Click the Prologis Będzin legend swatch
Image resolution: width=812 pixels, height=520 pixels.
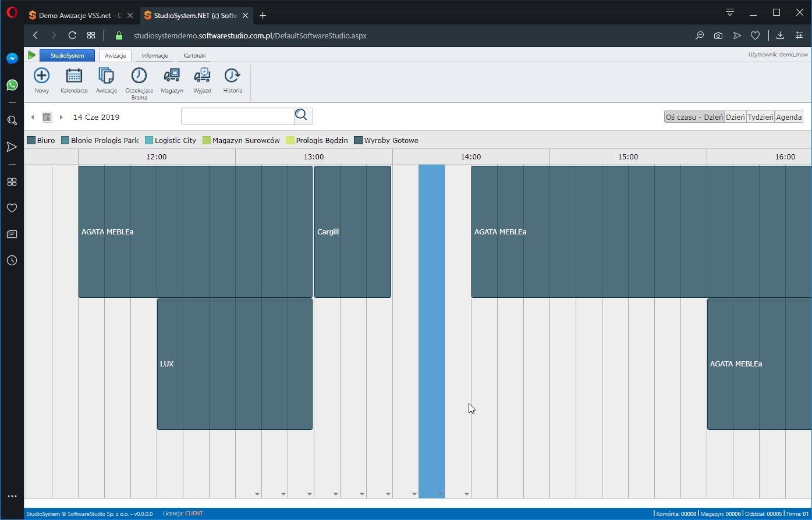[290, 140]
